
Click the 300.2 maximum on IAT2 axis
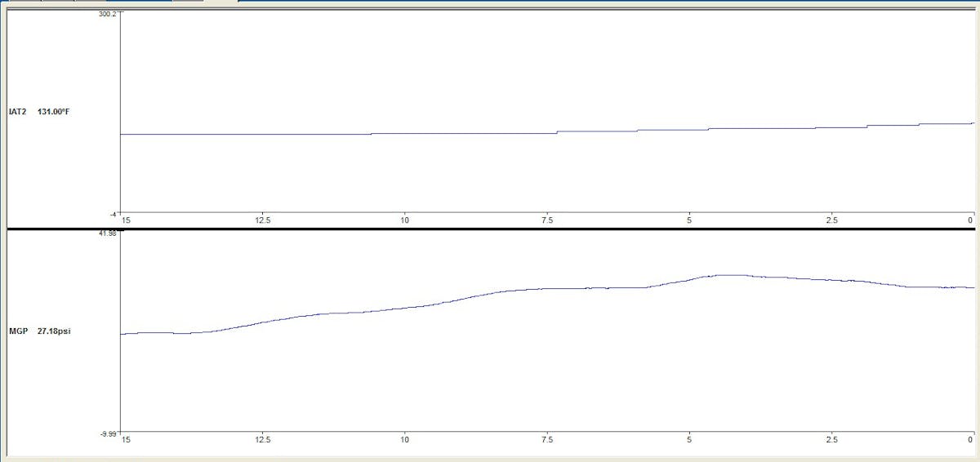click(109, 14)
